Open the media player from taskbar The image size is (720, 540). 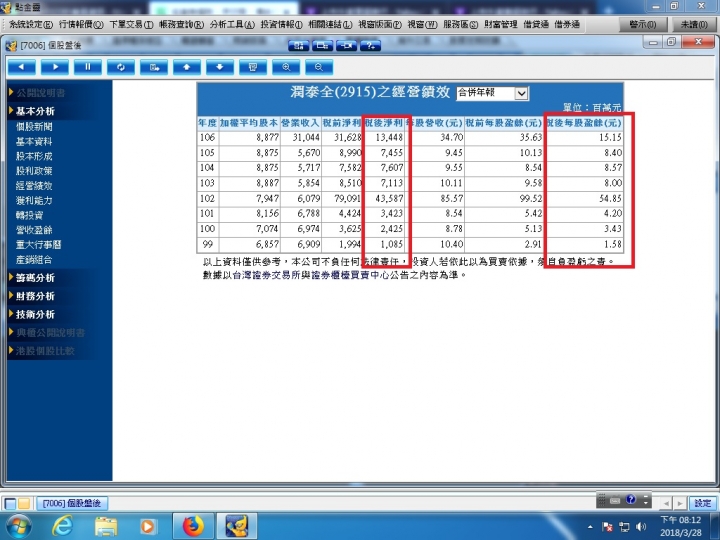pos(148,526)
